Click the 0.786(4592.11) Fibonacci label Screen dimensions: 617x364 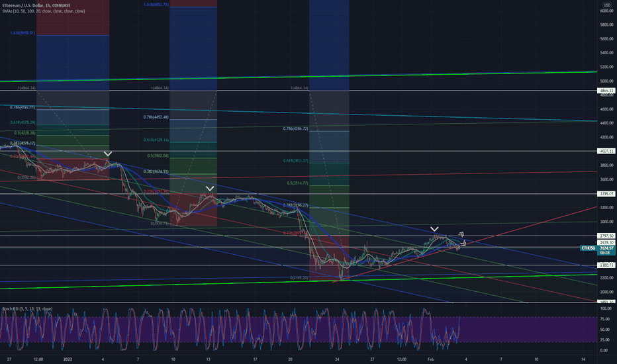[x=23, y=107]
